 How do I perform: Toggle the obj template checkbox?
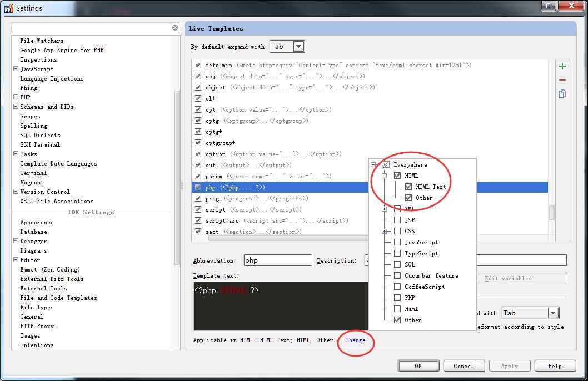198,76
